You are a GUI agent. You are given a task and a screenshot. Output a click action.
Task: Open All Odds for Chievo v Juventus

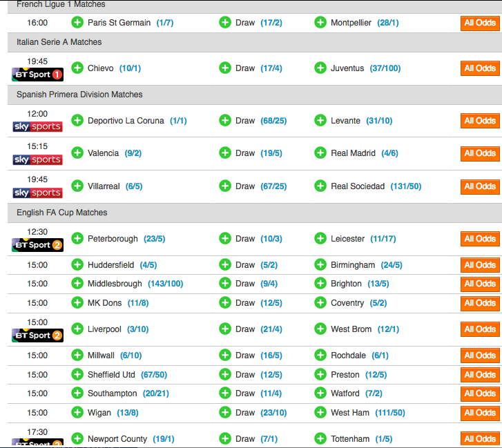pyautogui.click(x=480, y=68)
